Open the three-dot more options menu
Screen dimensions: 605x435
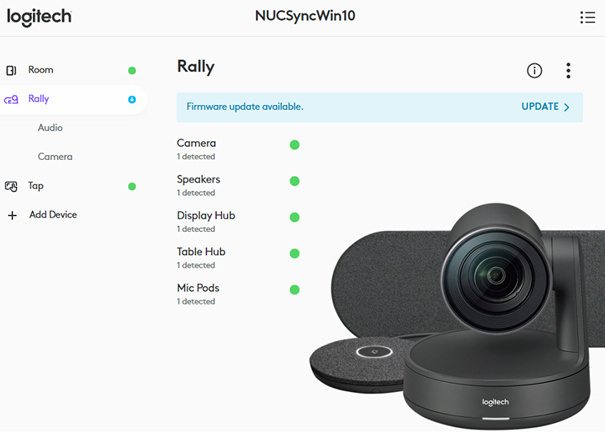click(568, 71)
